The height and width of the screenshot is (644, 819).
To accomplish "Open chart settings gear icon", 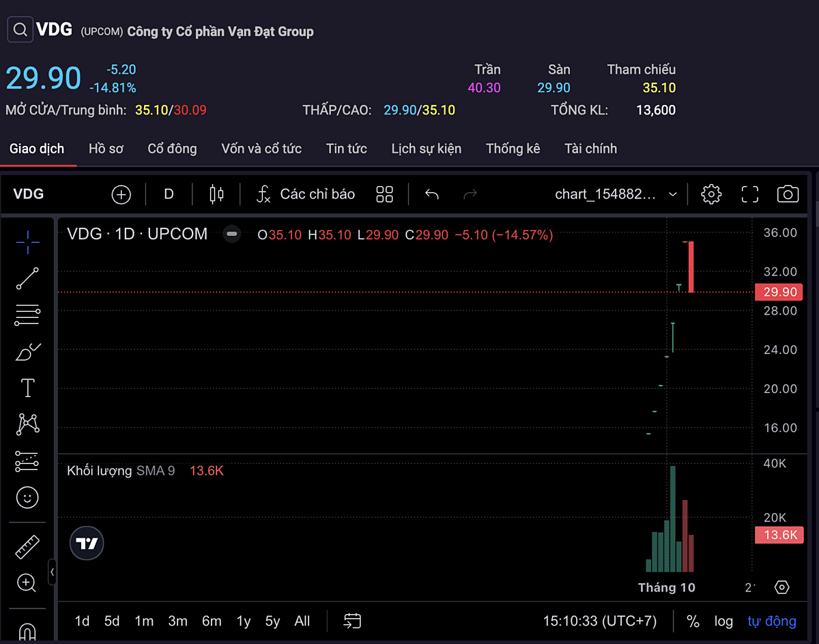I will coord(711,194).
